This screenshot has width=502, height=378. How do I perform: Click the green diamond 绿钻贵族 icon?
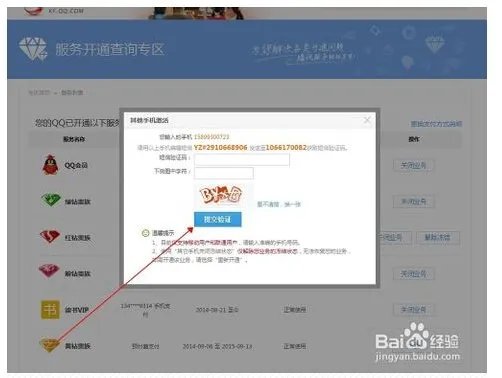50,200
